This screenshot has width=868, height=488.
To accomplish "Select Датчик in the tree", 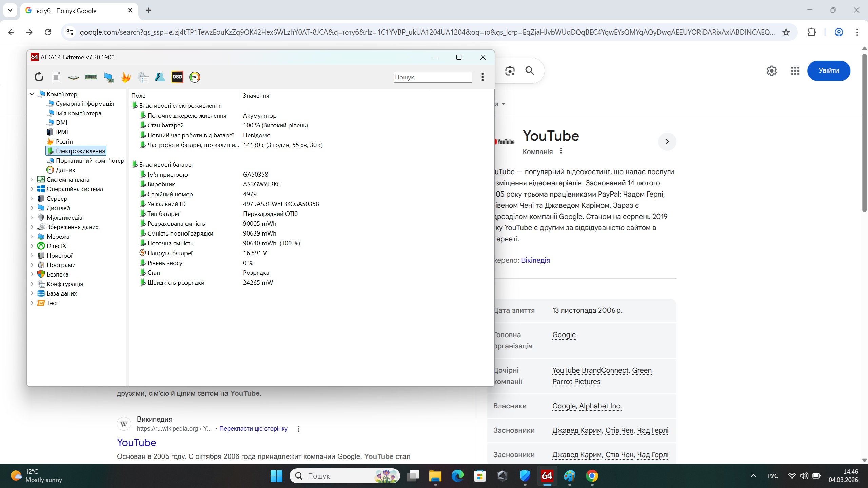I will pos(65,170).
